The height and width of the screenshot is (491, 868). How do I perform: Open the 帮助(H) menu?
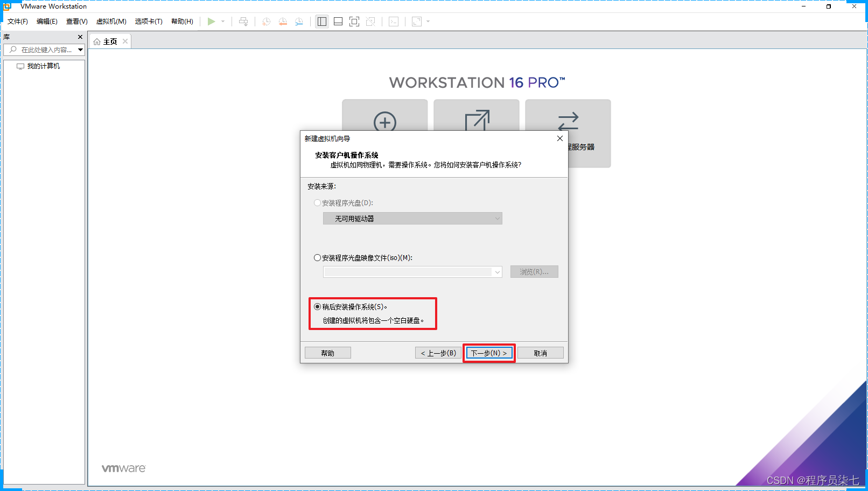coord(182,22)
